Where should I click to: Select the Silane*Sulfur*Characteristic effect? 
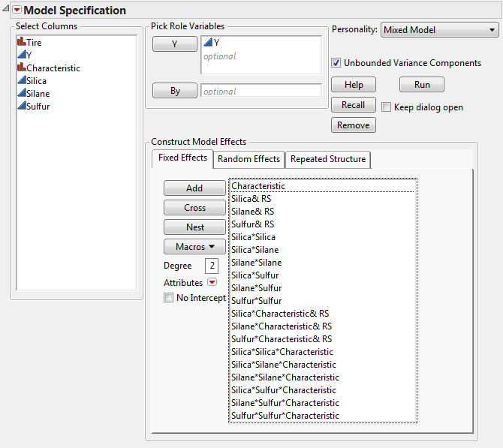[x=323, y=403]
